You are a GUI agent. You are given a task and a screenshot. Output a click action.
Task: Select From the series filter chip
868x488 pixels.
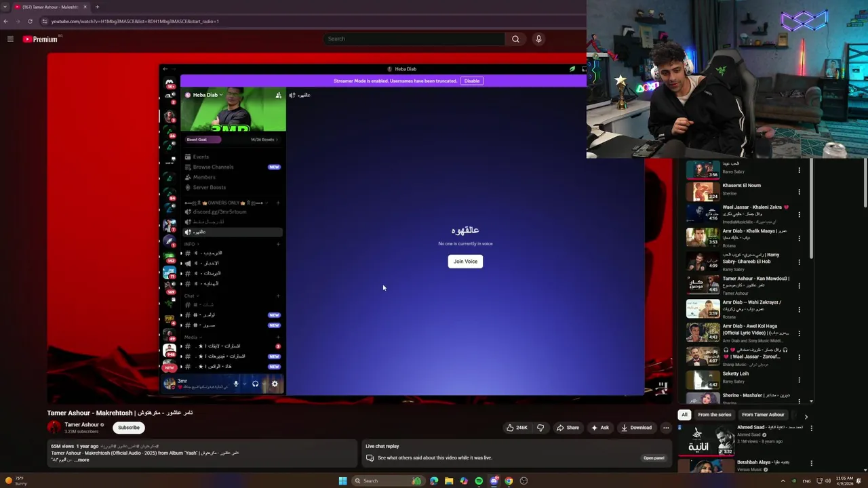point(715,415)
